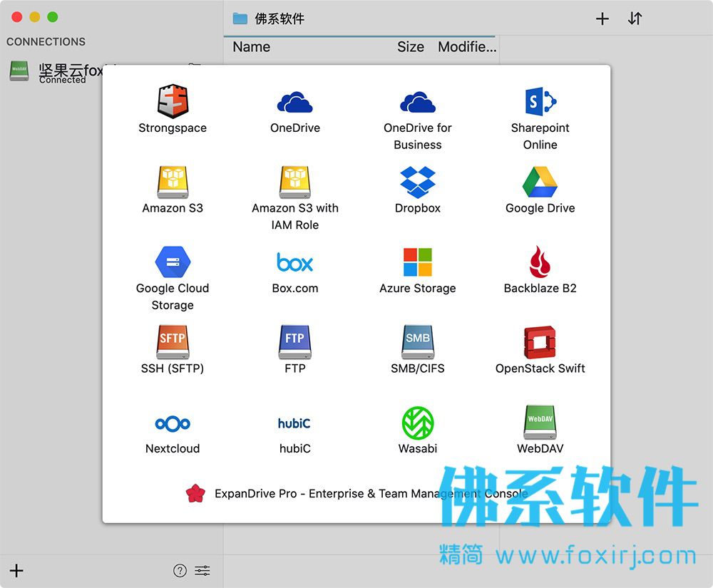713x588 pixels.
Task: Select the Dropbox icon
Action: [417, 182]
